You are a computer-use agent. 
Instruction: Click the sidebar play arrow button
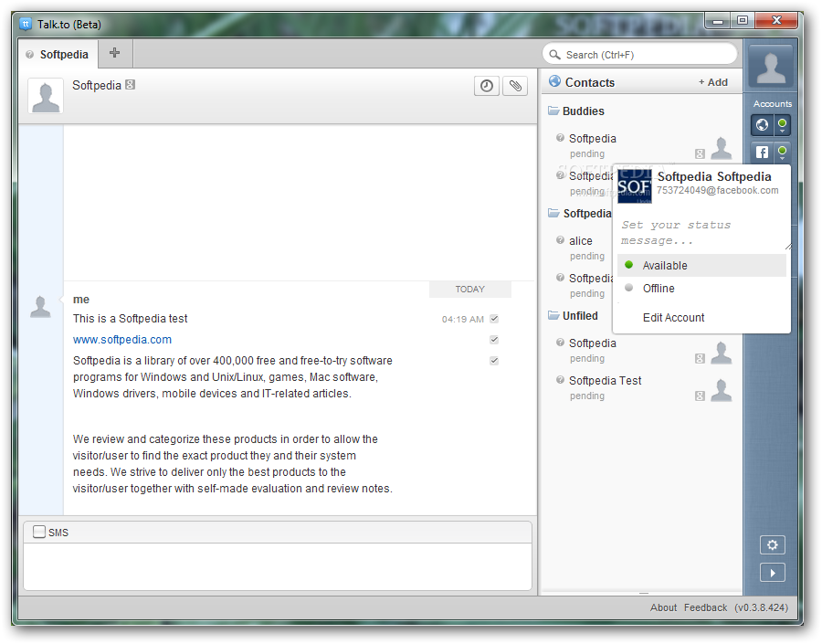pyautogui.click(x=772, y=573)
